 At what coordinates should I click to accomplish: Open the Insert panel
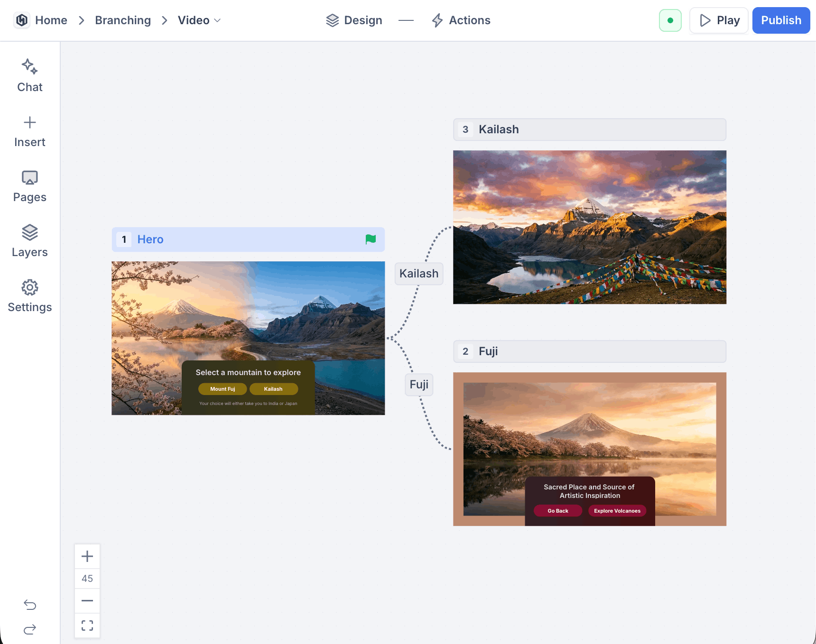[30, 132]
